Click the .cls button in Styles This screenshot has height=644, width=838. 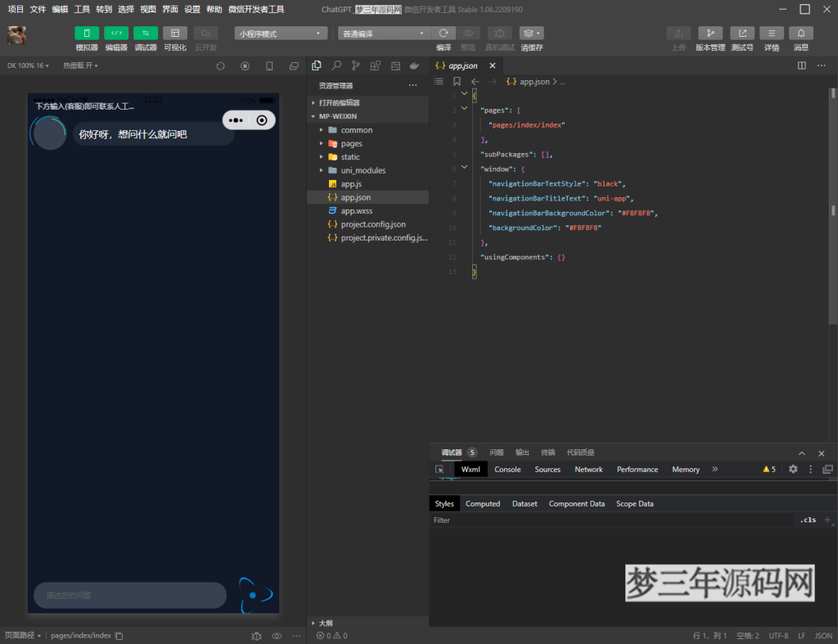tap(808, 520)
